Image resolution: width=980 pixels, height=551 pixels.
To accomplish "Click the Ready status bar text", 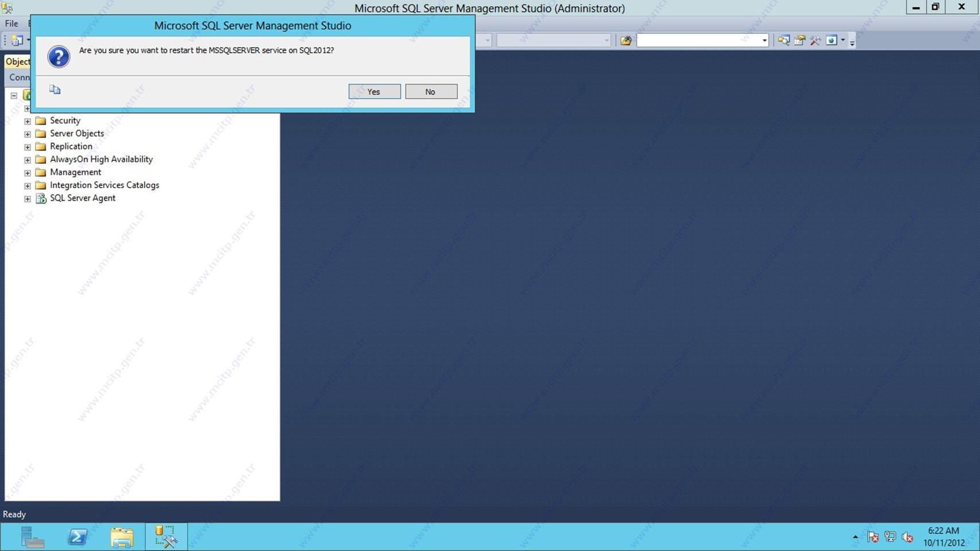I will pyautogui.click(x=14, y=514).
